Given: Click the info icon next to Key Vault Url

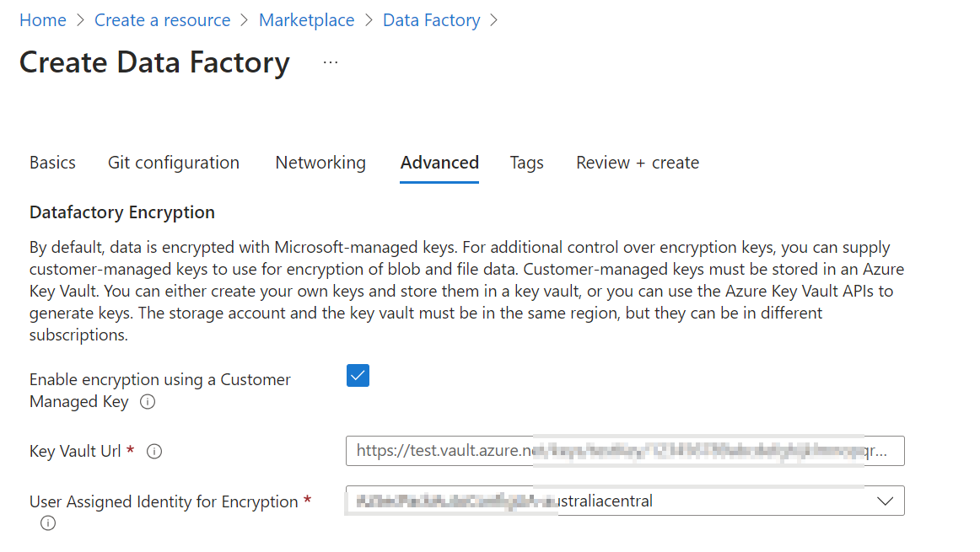Looking at the screenshot, I should pos(154,451).
